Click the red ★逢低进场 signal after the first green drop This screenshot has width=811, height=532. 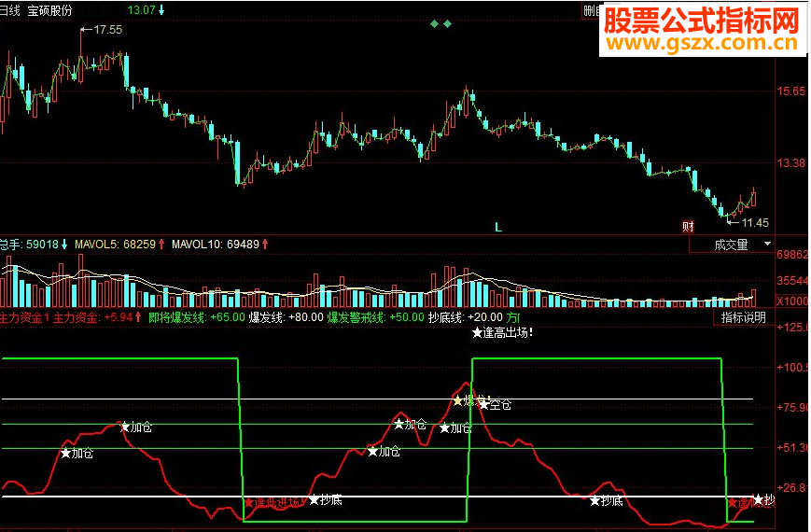(274, 502)
